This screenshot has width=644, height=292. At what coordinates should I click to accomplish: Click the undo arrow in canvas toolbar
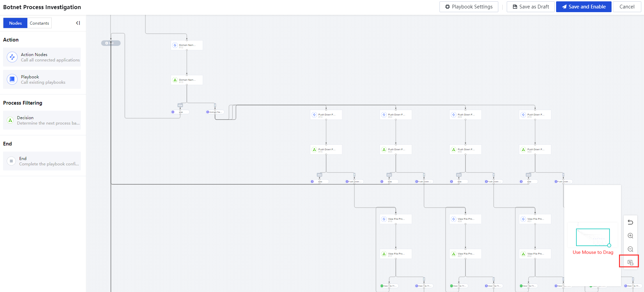(x=630, y=222)
